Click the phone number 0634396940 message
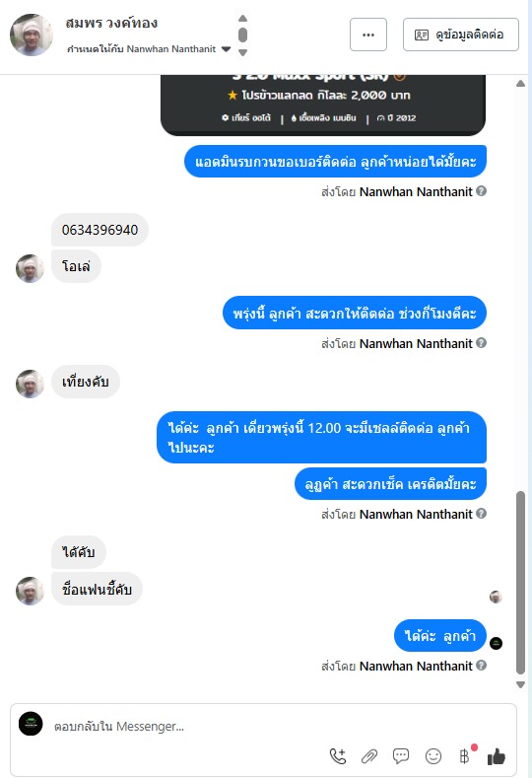This screenshot has width=532, height=778. tap(100, 230)
